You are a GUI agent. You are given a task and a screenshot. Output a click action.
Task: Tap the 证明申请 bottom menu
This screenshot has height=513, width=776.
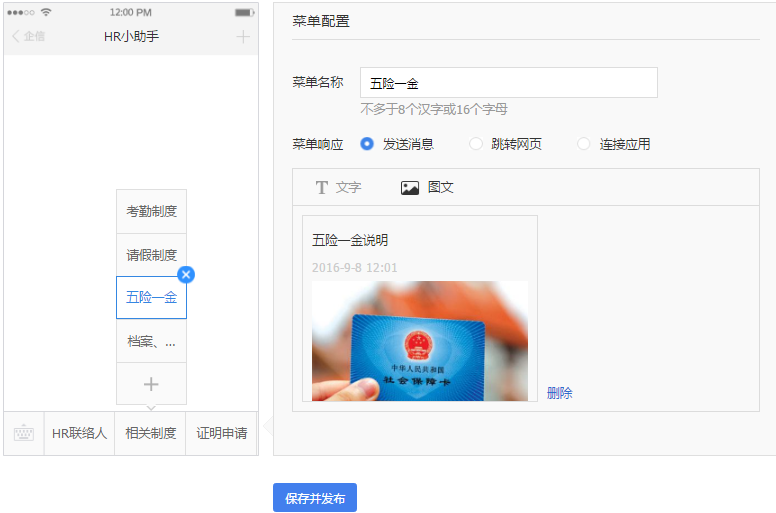[222, 433]
